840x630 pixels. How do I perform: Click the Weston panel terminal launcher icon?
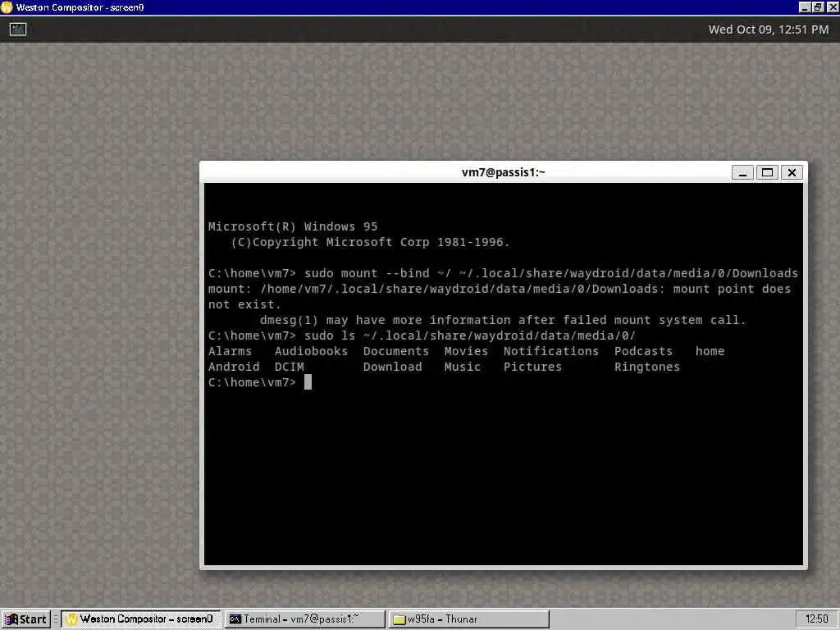pyautogui.click(x=18, y=30)
